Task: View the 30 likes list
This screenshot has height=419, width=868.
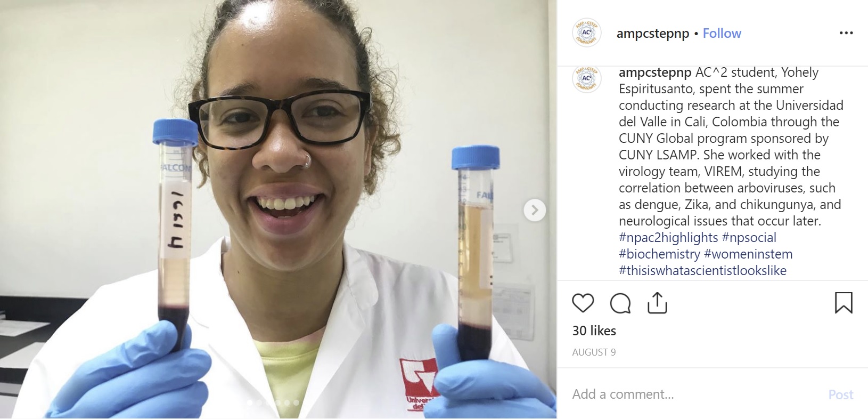Action: pyautogui.click(x=594, y=331)
